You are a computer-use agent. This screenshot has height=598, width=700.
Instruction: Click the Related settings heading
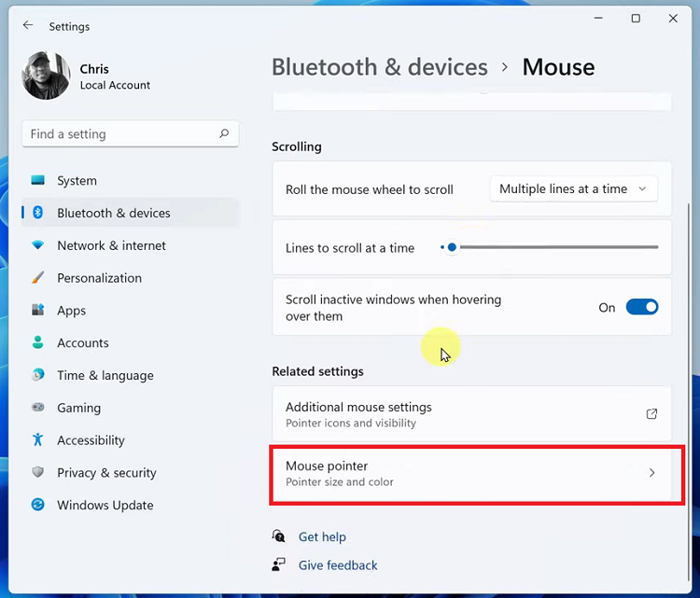(x=317, y=371)
